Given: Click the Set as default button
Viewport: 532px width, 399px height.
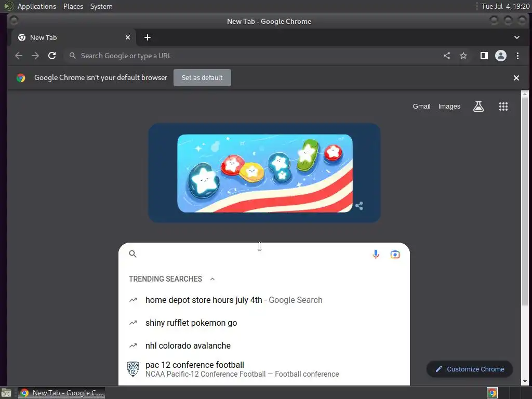Looking at the screenshot, I should click(202, 78).
